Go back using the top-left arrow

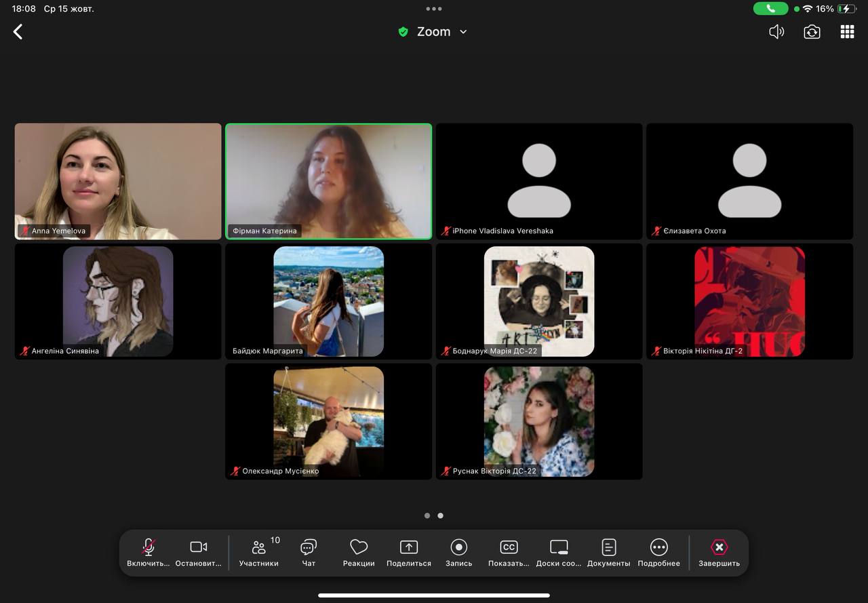(18, 32)
